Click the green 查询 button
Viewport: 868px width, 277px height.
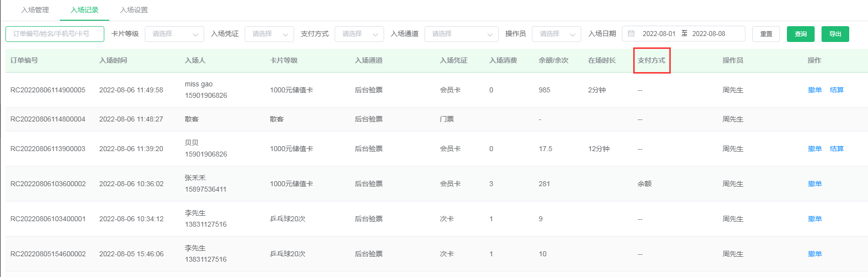[800, 34]
